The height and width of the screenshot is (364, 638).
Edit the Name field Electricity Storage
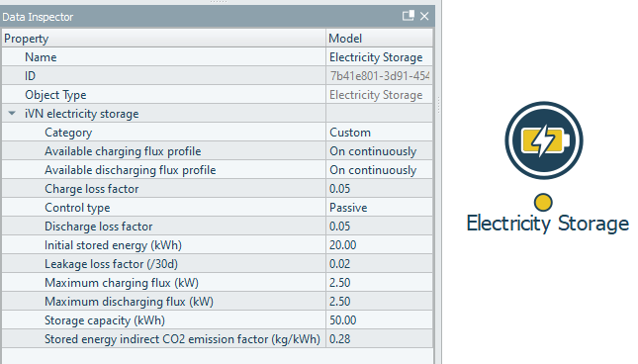tap(379, 57)
